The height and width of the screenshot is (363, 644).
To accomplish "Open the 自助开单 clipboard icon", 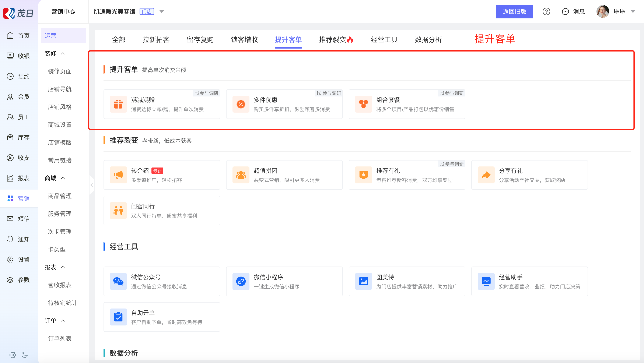I will click(x=118, y=317).
